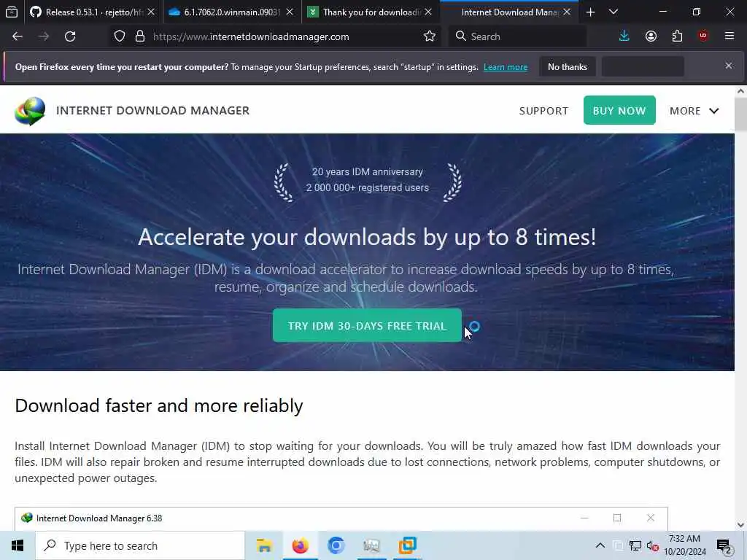Open the VirtualBox taskbar icon

pos(407,545)
